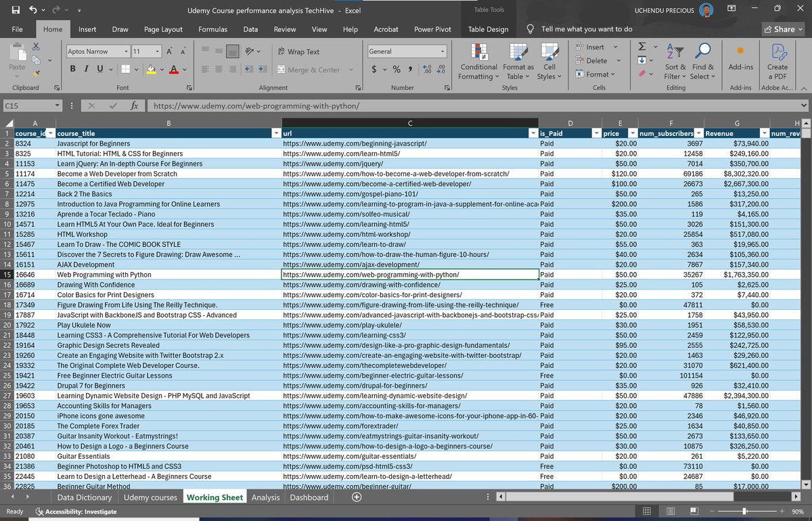Switch to the Dashboard sheet tab
Image resolution: width=812 pixels, height=521 pixels.
pos(309,497)
